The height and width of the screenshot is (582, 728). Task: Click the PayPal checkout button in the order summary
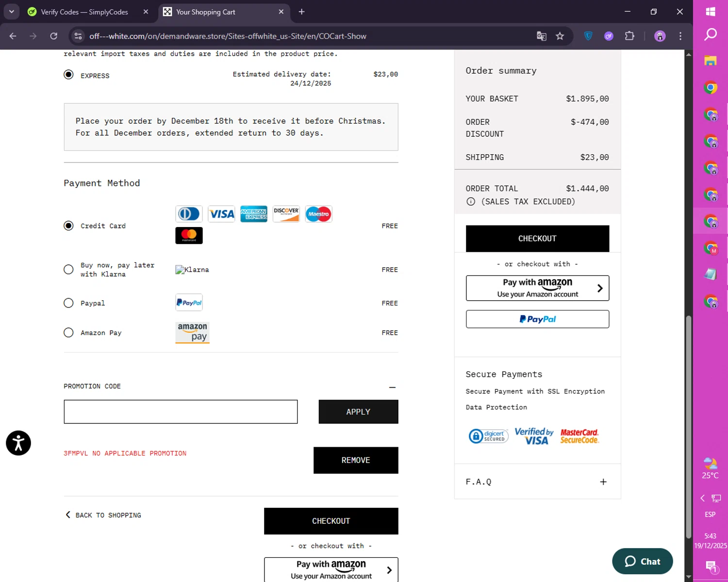[537, 319]
